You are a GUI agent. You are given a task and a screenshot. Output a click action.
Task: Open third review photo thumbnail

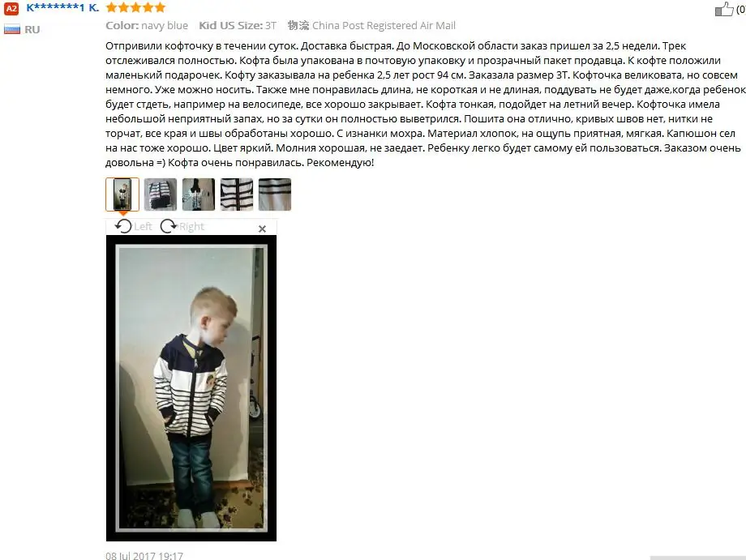click(199, 195)
